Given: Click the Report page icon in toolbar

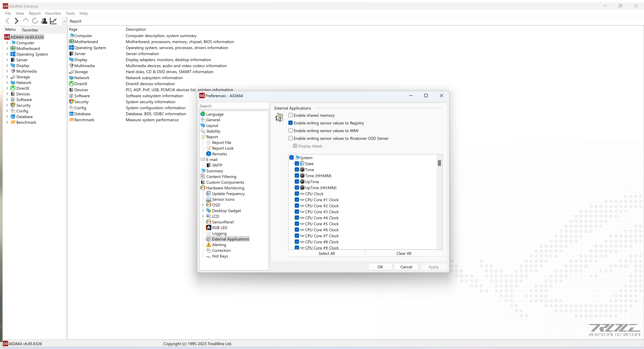Looking at the screenshot, I should (x=65, y=21).
